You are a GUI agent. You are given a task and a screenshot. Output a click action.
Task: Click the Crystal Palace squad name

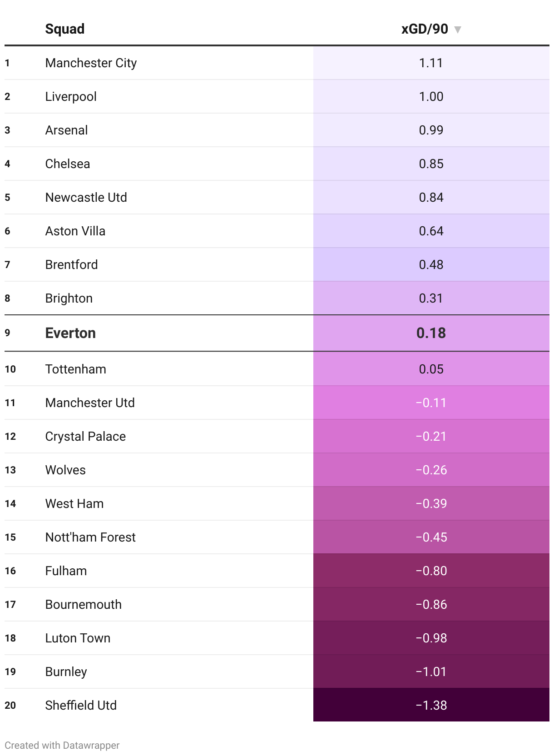click(x=85, y=436)
